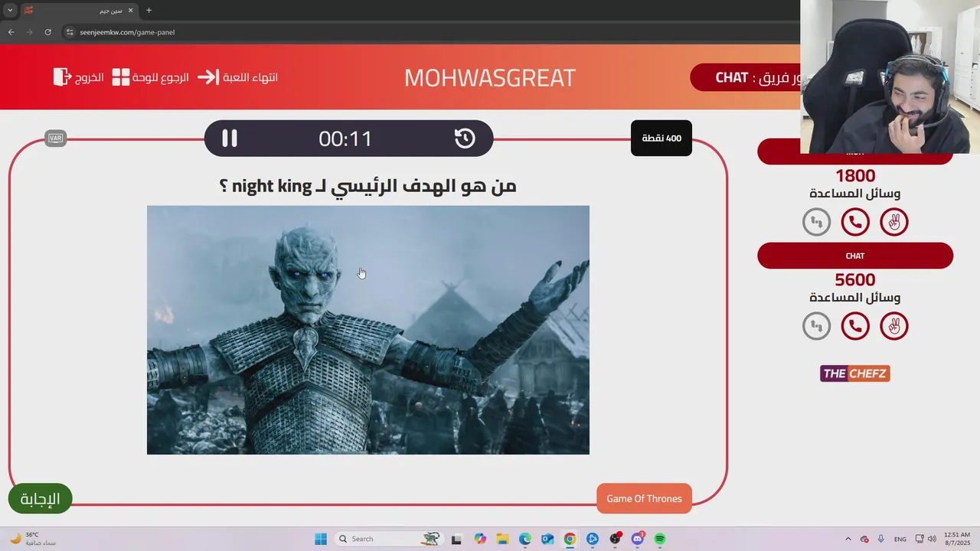The width and height of the screenshot is (980, 551).
Task: Click the Night King question image
Action: coord(368,330)
